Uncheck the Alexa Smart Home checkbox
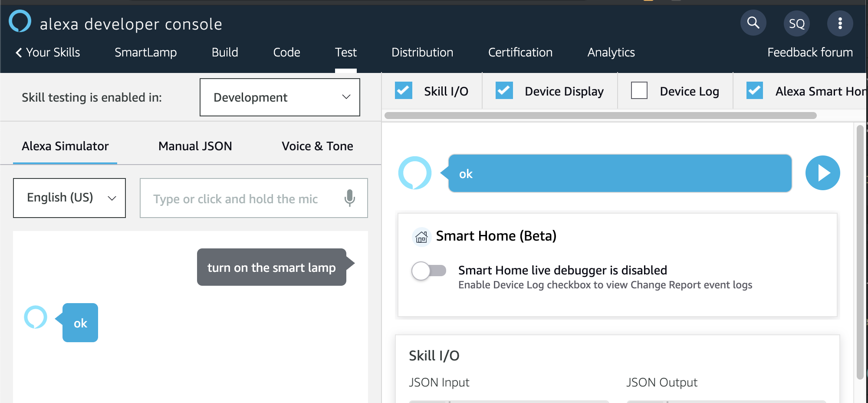The width and height of the screenshot is (868, 403). pyautogui.click(x=755, y=91)
